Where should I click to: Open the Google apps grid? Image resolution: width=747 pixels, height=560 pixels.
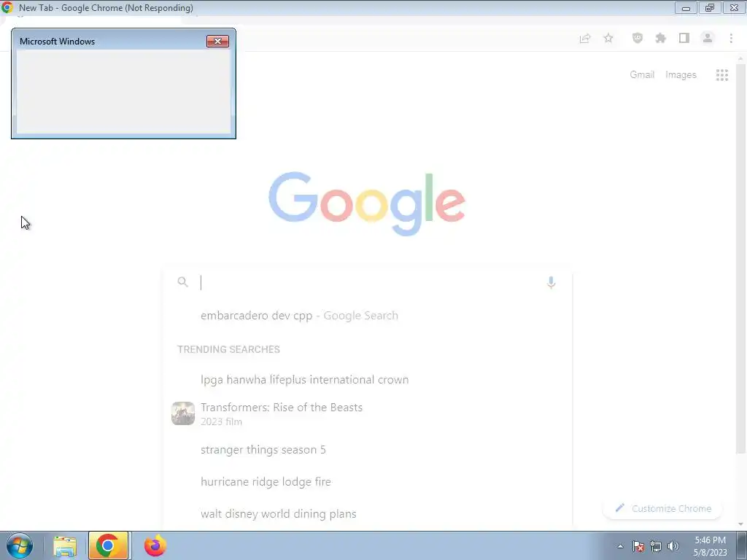(721, 75)
